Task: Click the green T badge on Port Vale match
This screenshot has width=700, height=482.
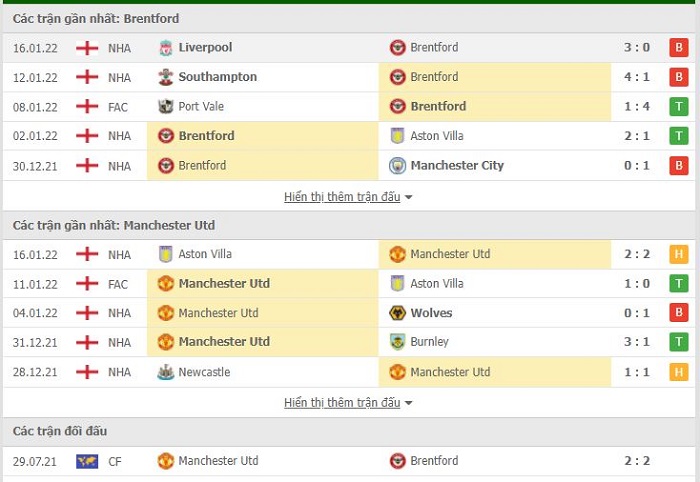Action: pos(679,107)
